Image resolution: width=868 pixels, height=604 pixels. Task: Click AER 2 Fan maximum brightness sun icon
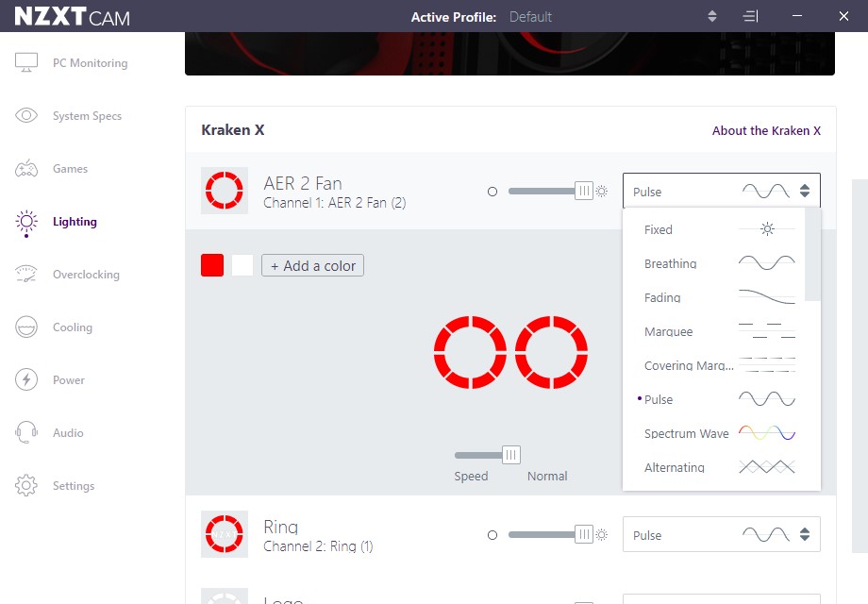[x=602, y=192]
